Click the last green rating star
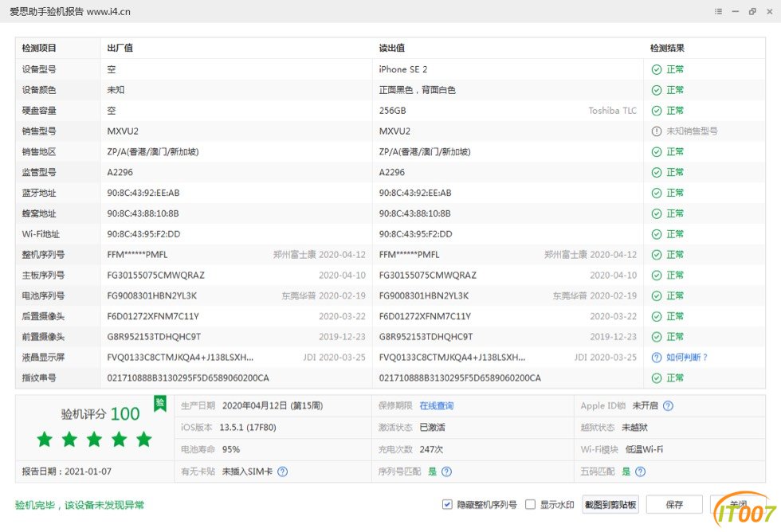 tap(144, 440)
